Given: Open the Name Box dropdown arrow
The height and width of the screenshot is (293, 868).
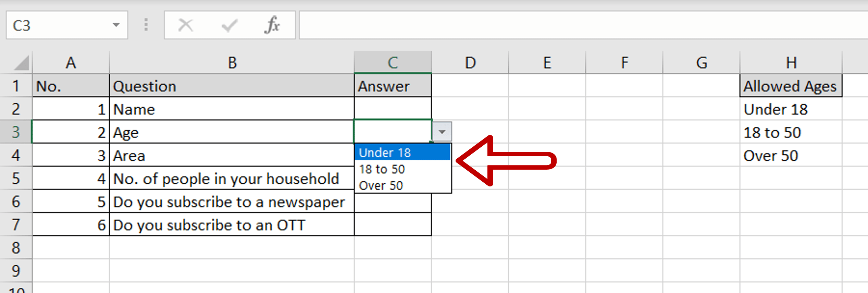Looking at the screenshot, I should coord(116,25).
